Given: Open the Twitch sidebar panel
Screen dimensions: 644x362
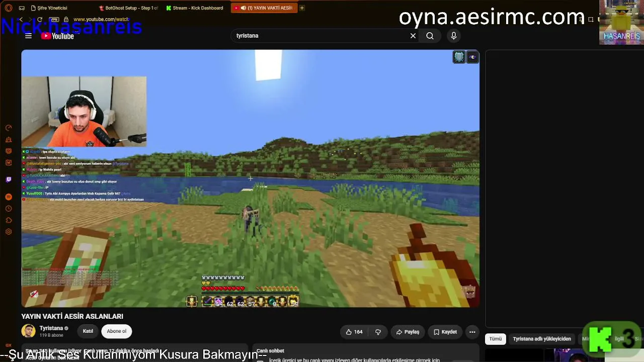Looking at the screenshot, I should coord(9,179).
